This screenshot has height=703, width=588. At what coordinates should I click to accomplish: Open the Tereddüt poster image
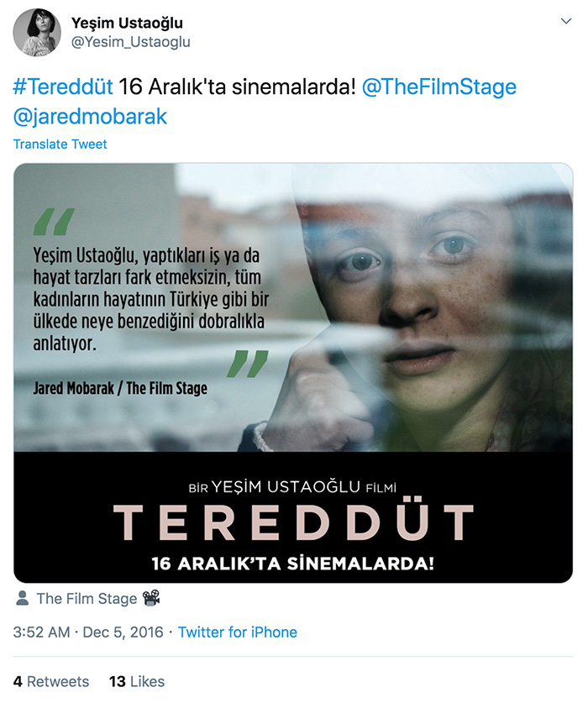(x=293, y=373)
